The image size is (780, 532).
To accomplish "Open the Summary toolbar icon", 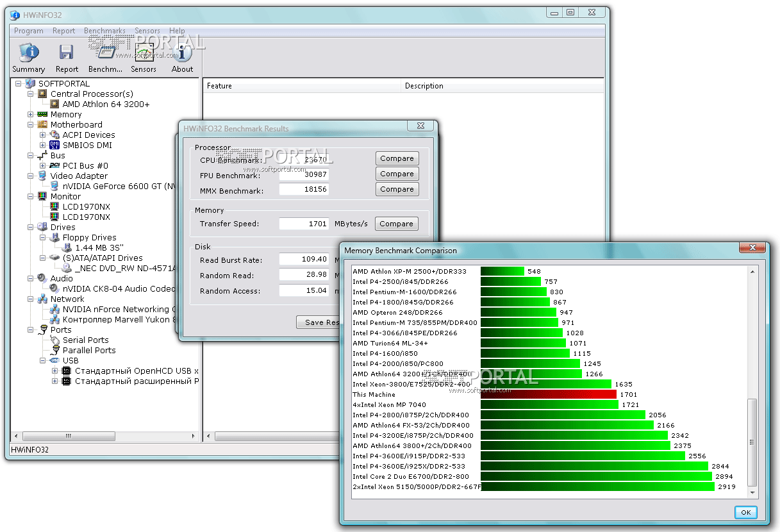I will 29,53.
